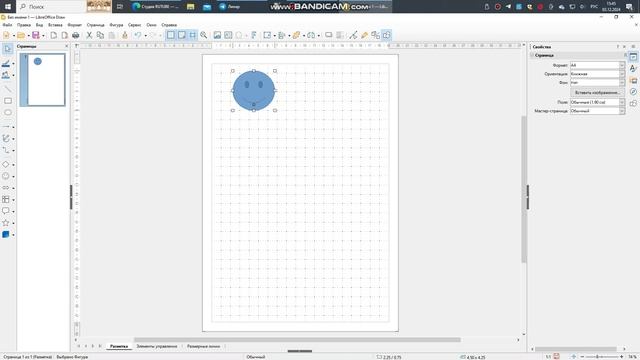The width and height of the screenshot is (640, 360).
Task: Open the sidebar Styles deck icon
Action: 633,69
